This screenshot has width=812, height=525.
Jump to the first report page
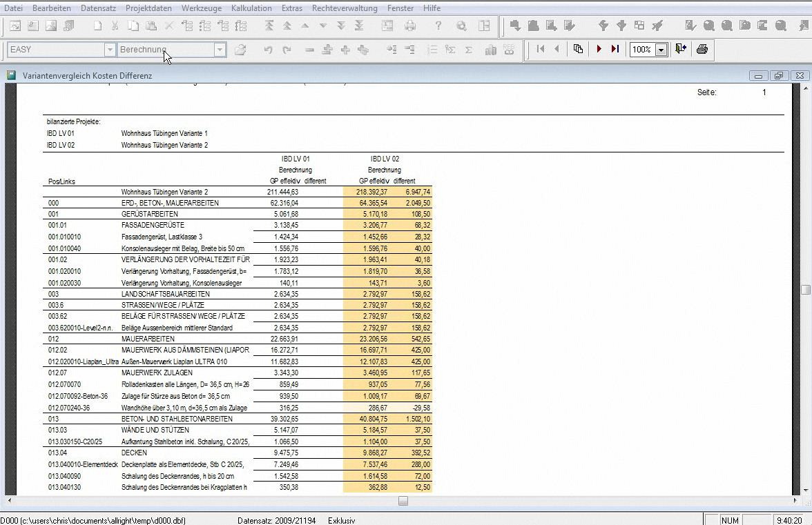click(x=541, y=50)
